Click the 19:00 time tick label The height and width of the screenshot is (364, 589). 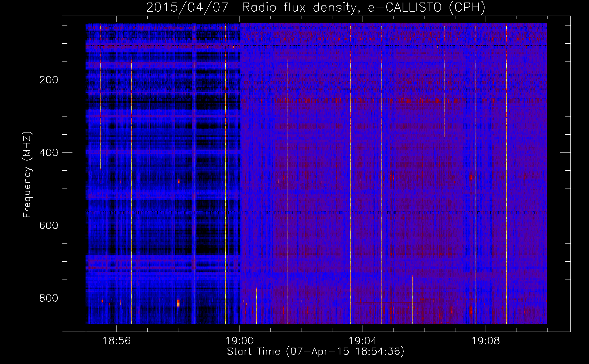[240, 341]
